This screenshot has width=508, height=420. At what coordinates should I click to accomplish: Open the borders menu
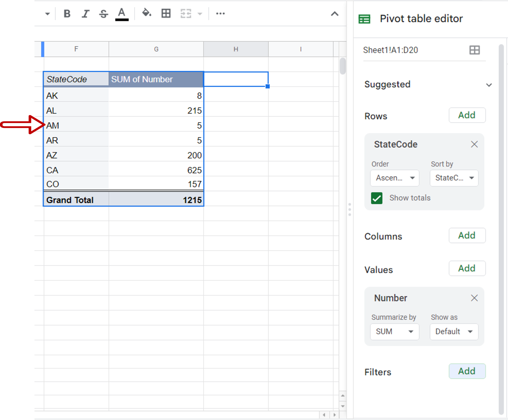(166, 13)
